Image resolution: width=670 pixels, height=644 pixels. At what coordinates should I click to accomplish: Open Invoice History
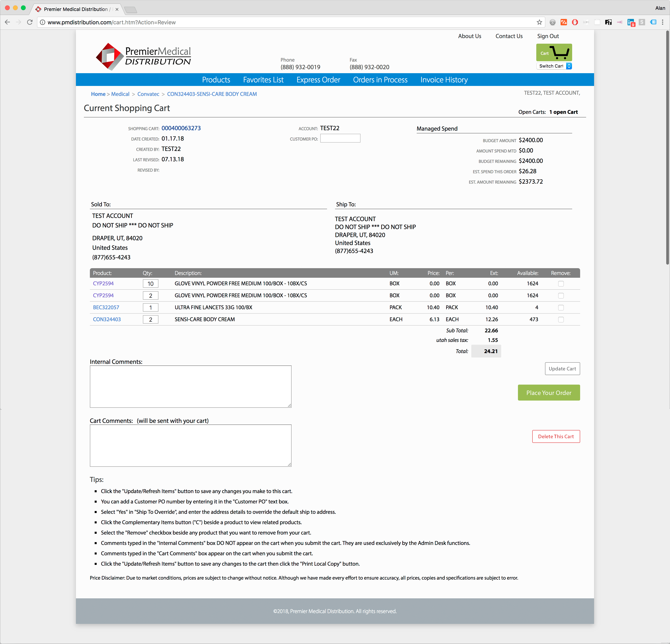click(x=444, y=80)
